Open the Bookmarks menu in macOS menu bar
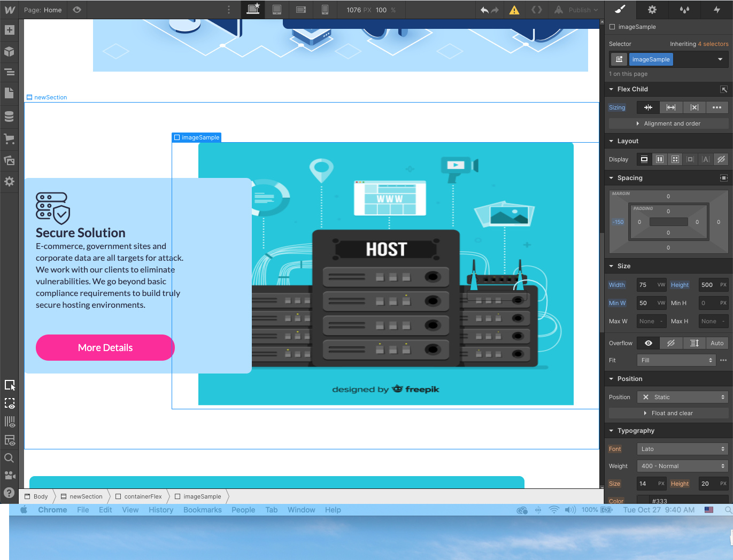Screen dimensions: 733x560 point(202,510)
